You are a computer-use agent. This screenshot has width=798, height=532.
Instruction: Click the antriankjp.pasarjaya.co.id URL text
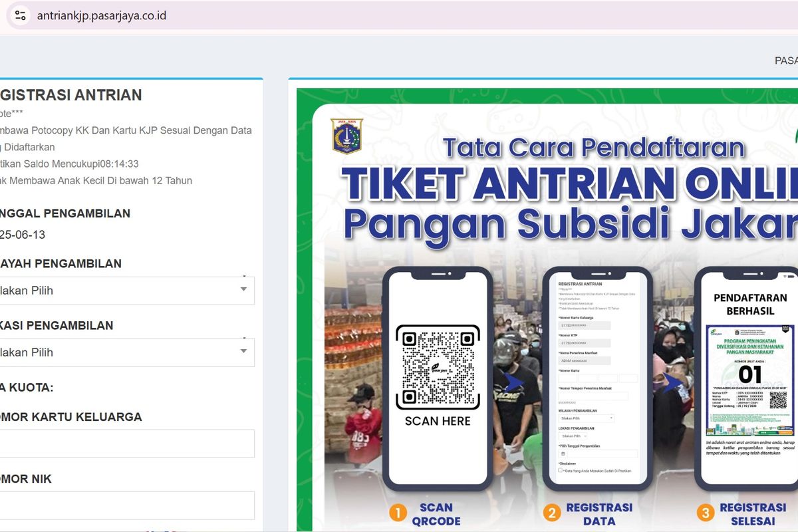(x=102, y=15)
